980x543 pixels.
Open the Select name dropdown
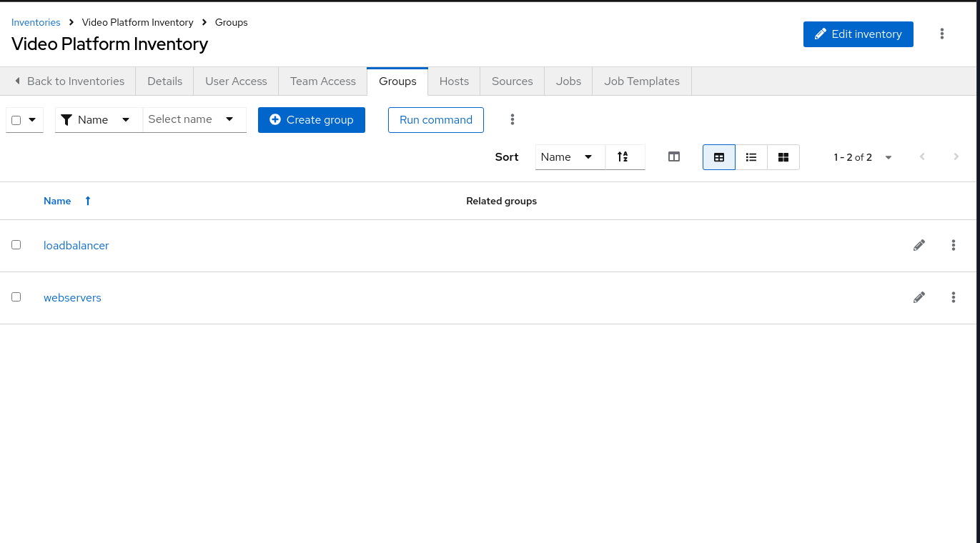coord(194,119)
